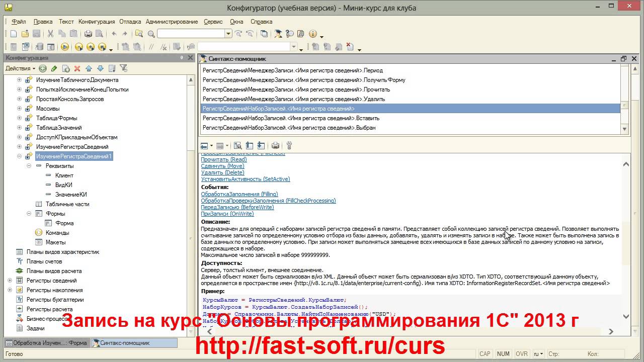Viewport: 644px width, 362px height.
Task: Select the ЗначениеКИ attribute in tree
Action: (71, 195)
